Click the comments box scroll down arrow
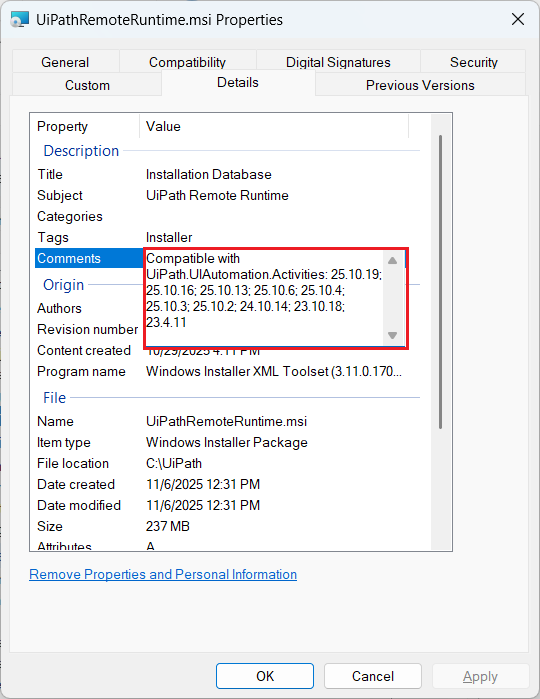 [392, 335]
